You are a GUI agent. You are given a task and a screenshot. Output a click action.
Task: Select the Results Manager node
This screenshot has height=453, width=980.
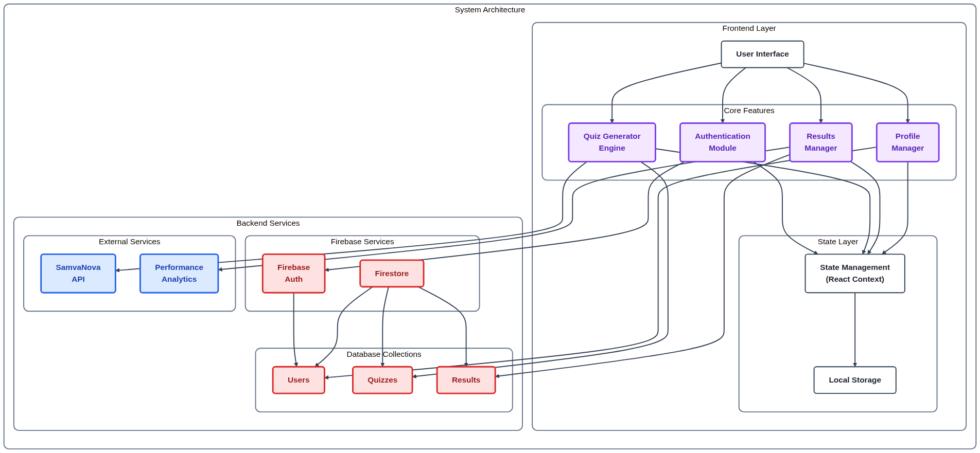(x=820, y=142)
